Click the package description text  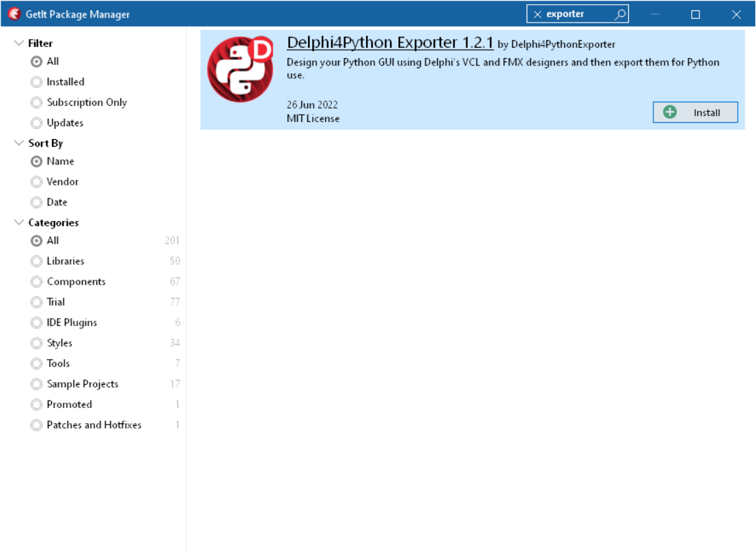pyautogui.click(x=503, y=68)
